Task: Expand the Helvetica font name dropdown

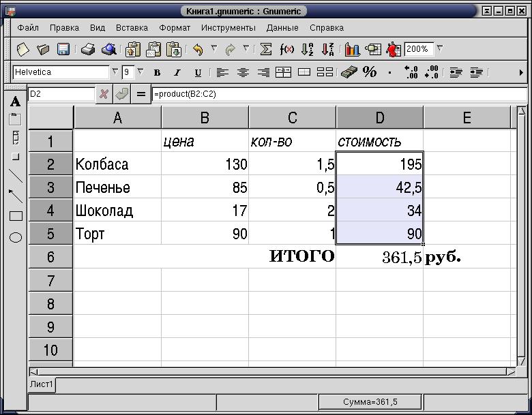Action: tap(114, 72)
